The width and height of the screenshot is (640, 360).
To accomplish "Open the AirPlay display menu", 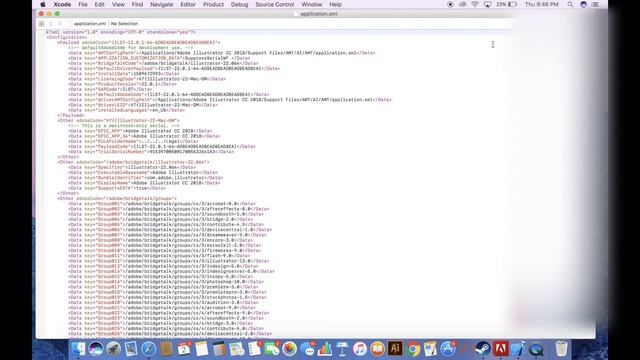I will (x=487, y=4).
